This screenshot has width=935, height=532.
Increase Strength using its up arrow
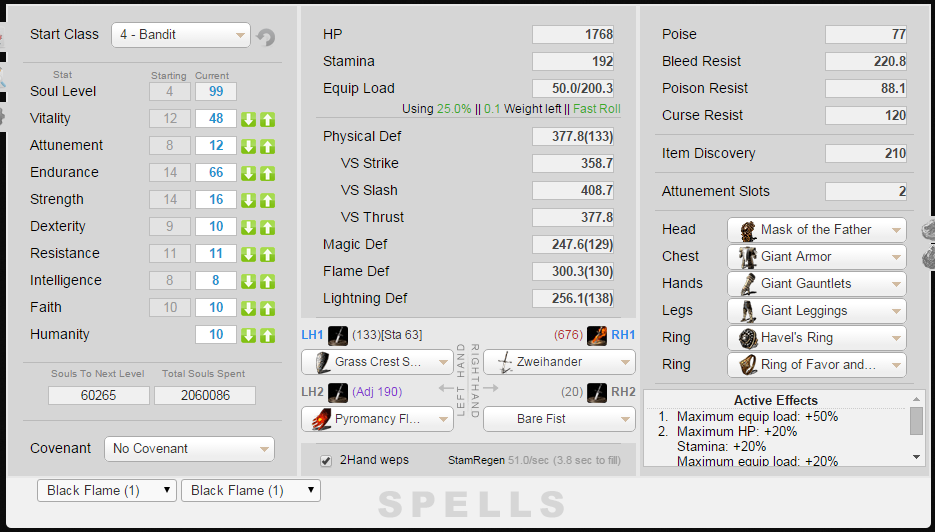[x=267, y=200]
